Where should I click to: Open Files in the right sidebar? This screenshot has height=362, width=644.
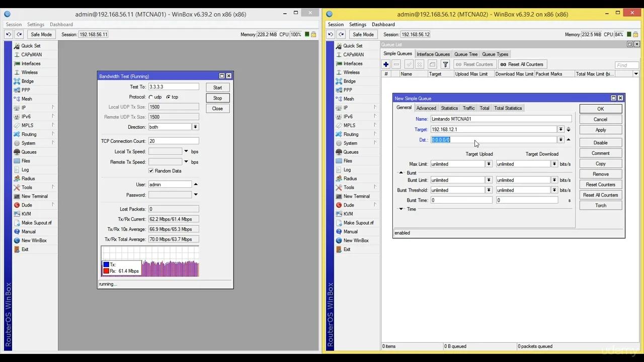point(348,161)
